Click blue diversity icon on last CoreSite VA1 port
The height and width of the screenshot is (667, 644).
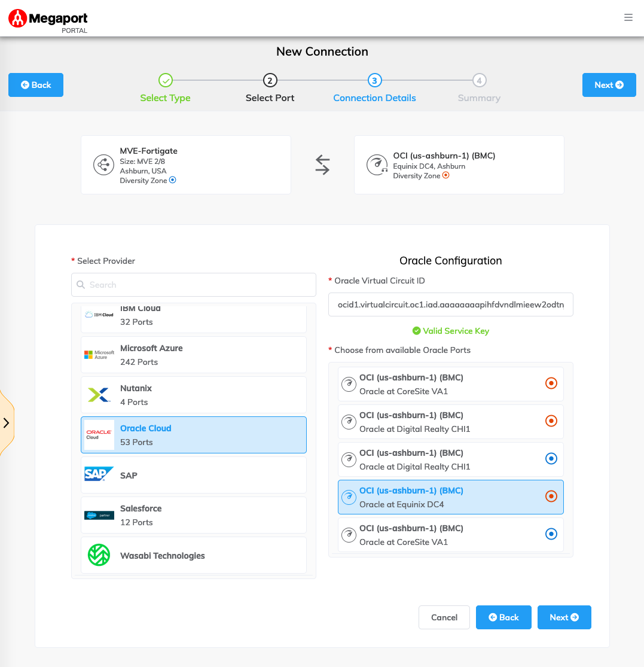pyautogui.click(x=551, y=534)
